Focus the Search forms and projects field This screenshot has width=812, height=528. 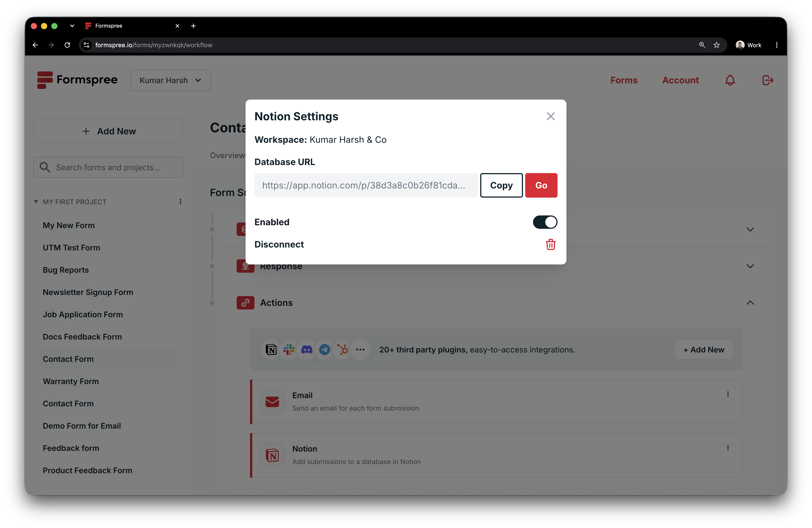(108, 168)
